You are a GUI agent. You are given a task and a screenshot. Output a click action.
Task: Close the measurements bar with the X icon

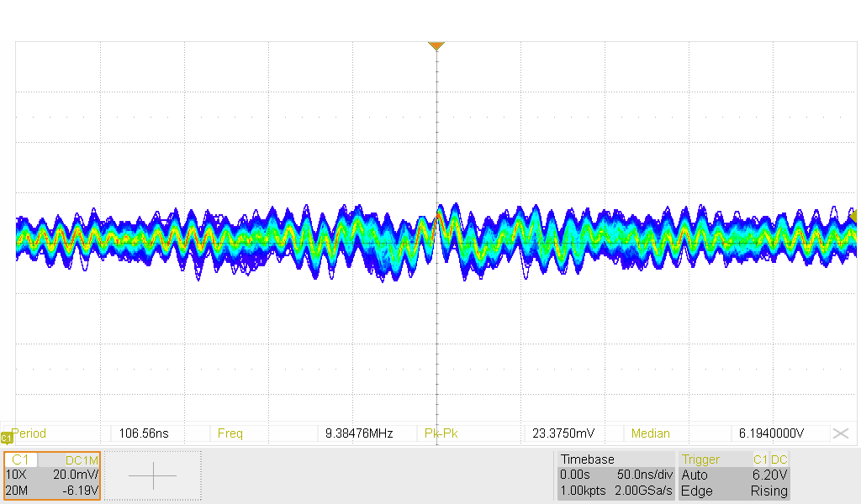pos(840,433)
